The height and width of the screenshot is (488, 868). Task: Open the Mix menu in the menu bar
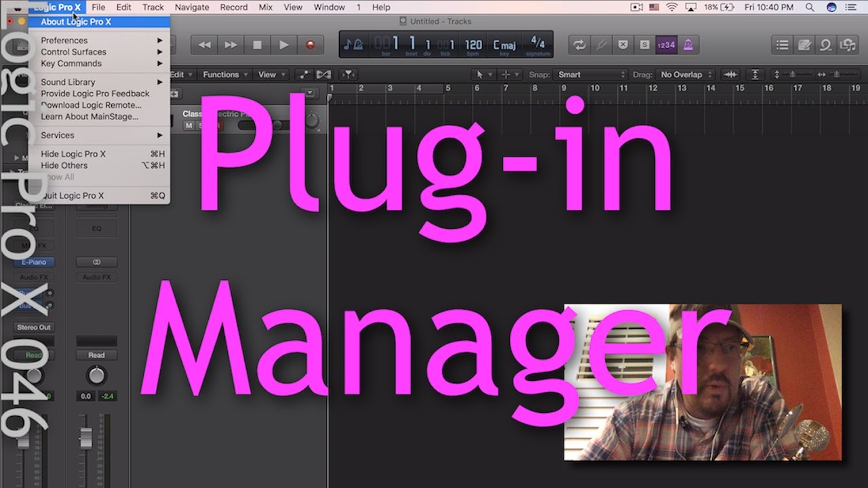tap(266, 7)
